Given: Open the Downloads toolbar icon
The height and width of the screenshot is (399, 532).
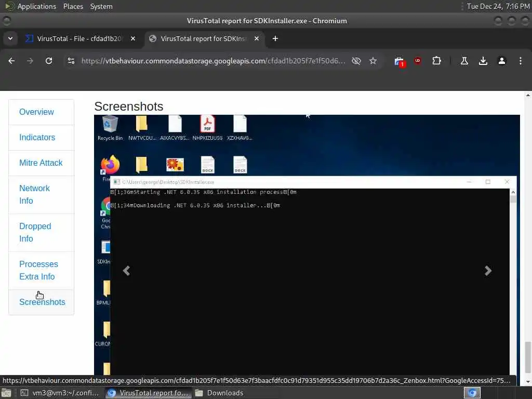Looking at the screenshot, I should (x=483, y=61).
